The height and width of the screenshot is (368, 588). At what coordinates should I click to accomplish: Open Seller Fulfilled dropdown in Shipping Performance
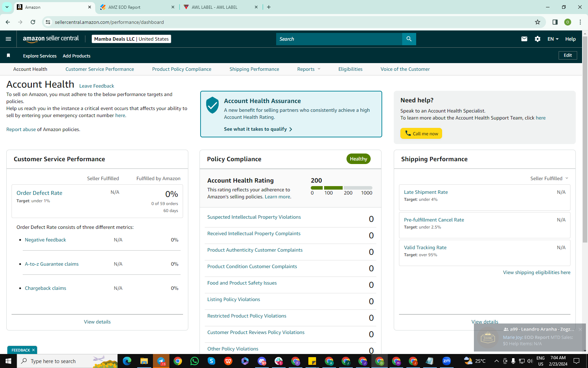[x=549, y=178]
